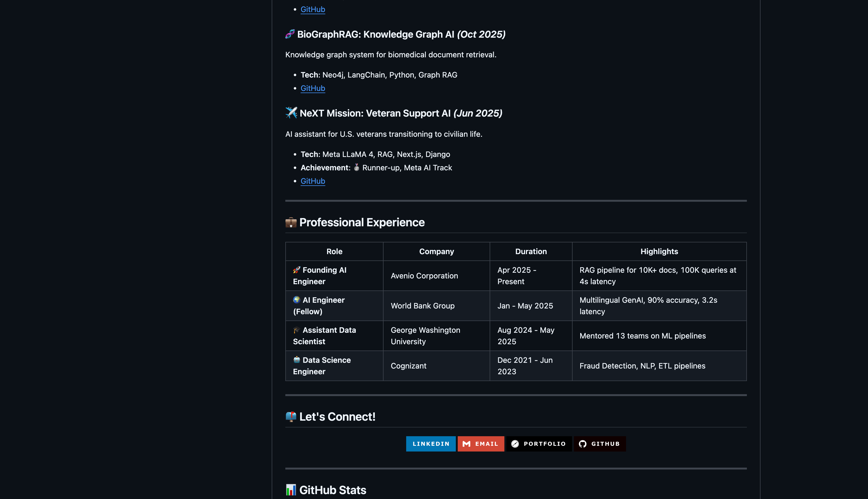Open the Portfolio badge link
This screenshot has height=499, width=868.
(x=538, y=444)
